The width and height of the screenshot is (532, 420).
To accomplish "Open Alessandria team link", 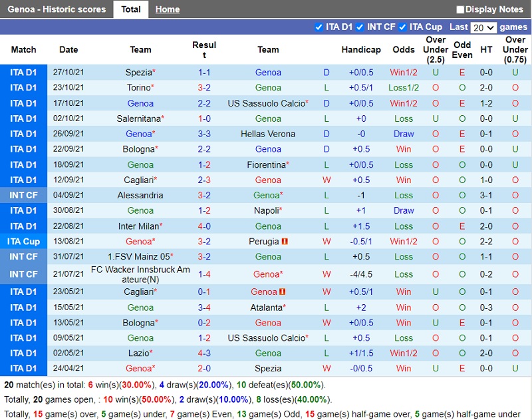I will [140, 195].
